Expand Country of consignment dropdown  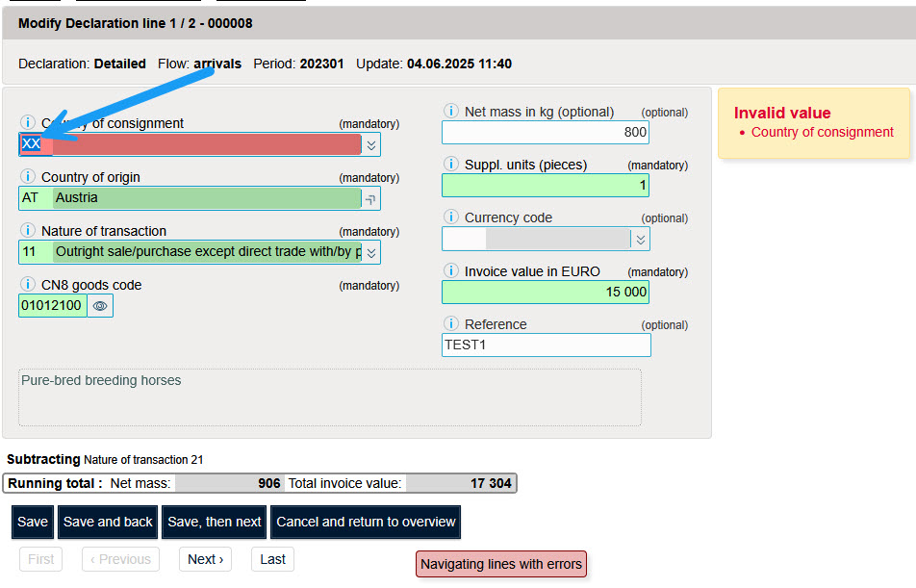(x=371, y=144)
